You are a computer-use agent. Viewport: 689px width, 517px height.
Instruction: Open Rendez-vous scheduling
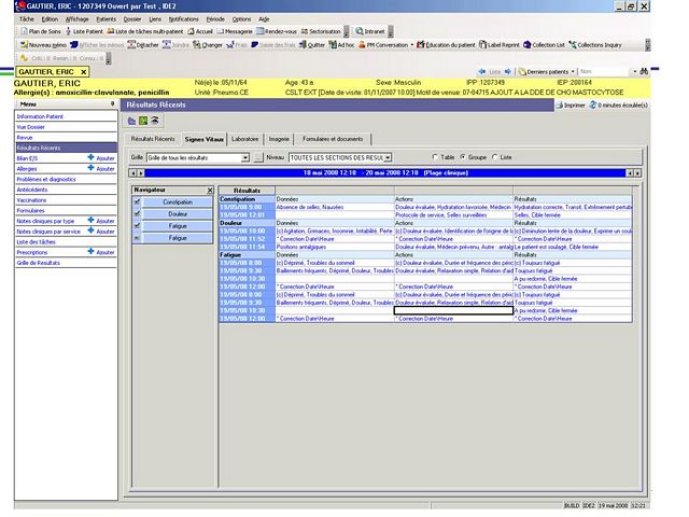pos(277,32)
